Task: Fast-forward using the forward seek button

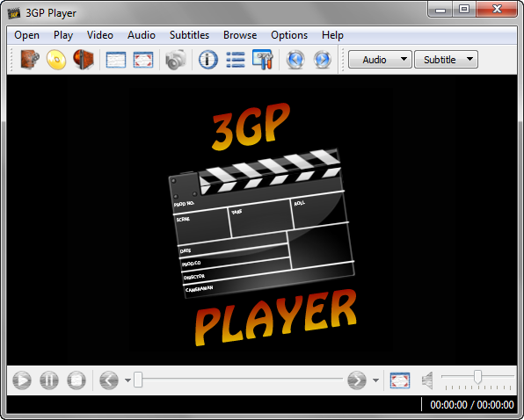Action: tap(357, 380)
